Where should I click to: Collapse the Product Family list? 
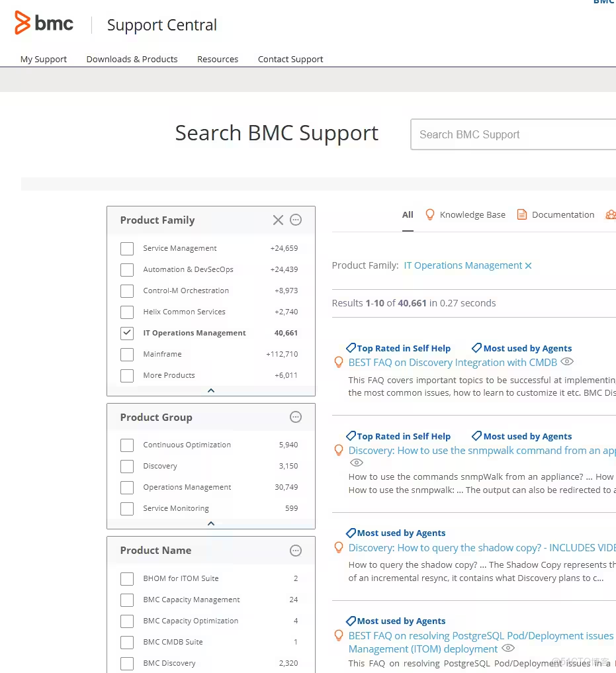coord(210,390)
